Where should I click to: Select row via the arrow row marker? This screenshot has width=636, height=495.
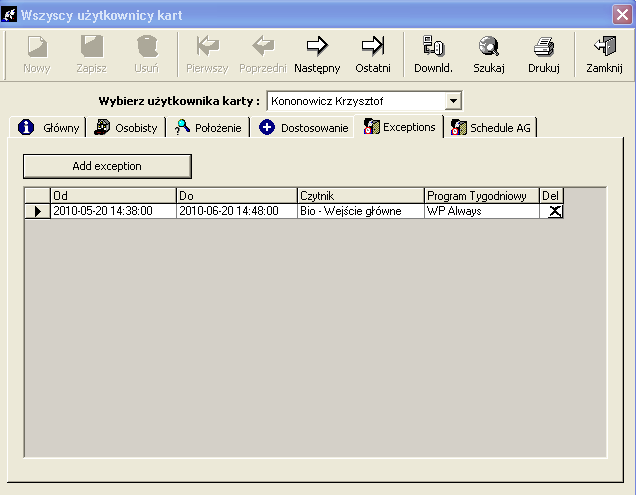pos(38,211)
